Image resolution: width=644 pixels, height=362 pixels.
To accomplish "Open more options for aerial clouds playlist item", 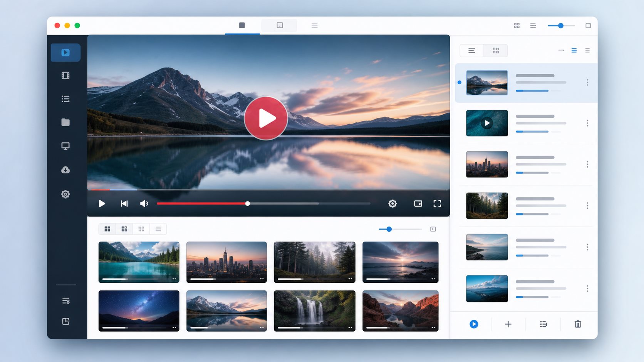I will pos(587,289).
